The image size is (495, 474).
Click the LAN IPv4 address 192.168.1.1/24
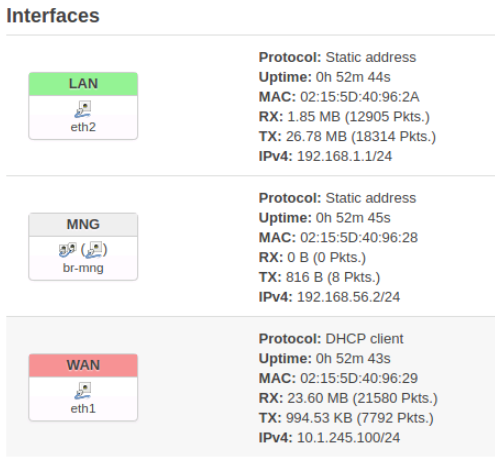(344, 156)
